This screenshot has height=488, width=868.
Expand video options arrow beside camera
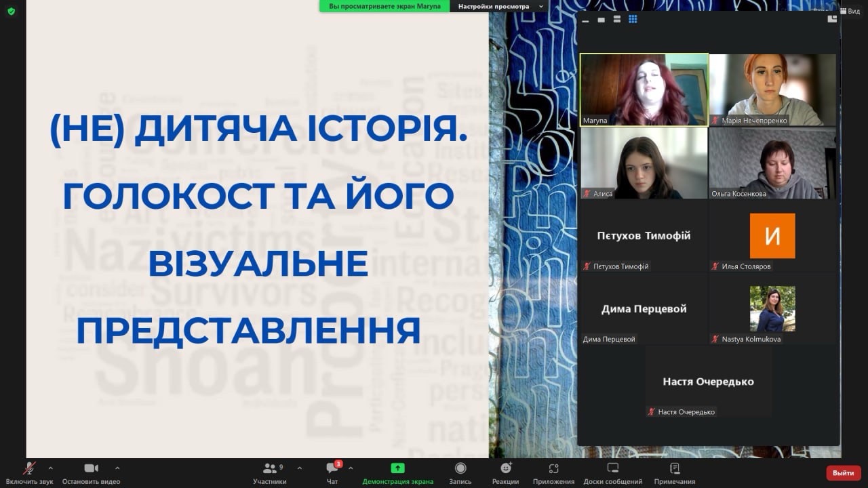117,468
